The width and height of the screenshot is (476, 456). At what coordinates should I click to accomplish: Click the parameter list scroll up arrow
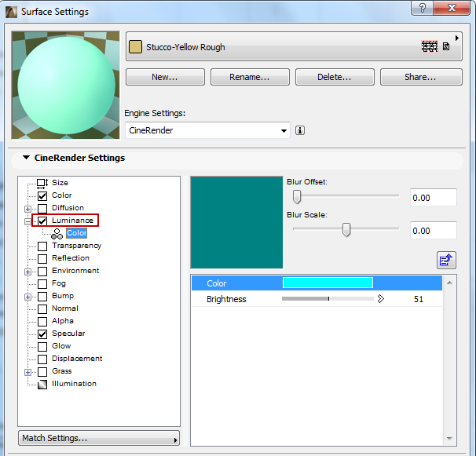tap(449, 283)
